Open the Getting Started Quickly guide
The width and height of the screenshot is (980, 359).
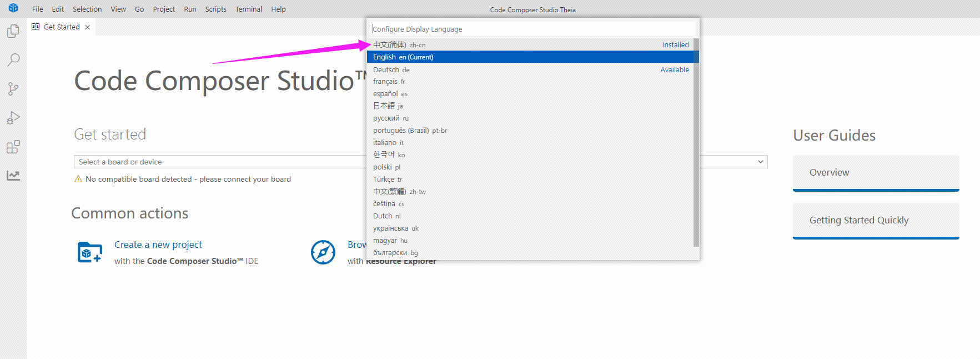[x=876, y=221]
